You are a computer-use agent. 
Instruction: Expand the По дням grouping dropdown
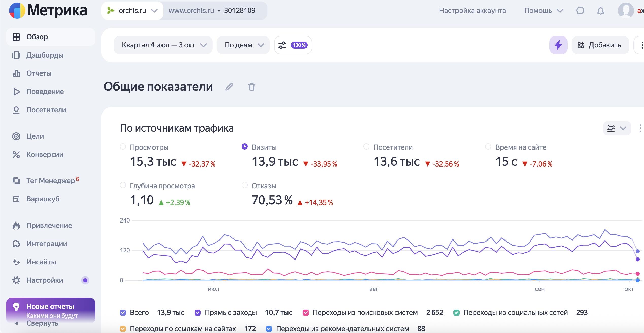243,45
